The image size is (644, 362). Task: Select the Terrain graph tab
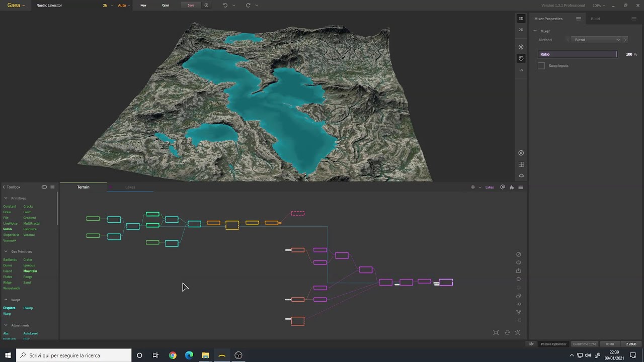point(83,187)
